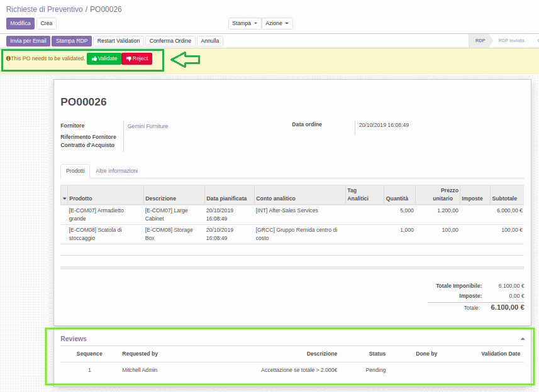Click Restart Validation

tap(118, 40)
